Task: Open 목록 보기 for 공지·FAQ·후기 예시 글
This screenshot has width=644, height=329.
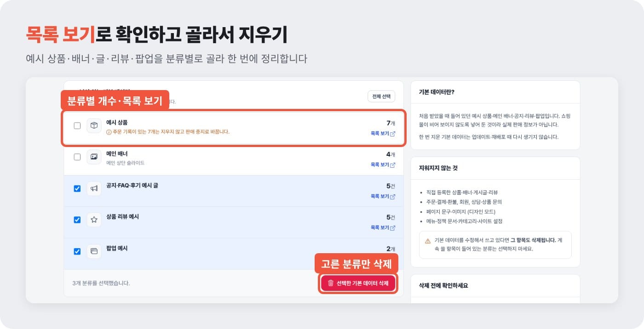Action: coord(383,197)
